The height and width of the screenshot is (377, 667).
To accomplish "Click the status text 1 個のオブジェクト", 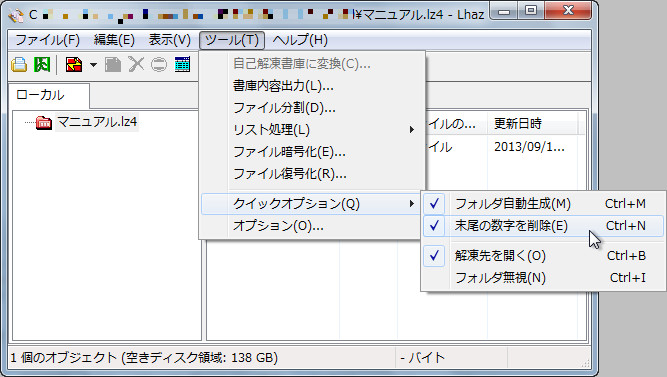I will 63,358.
